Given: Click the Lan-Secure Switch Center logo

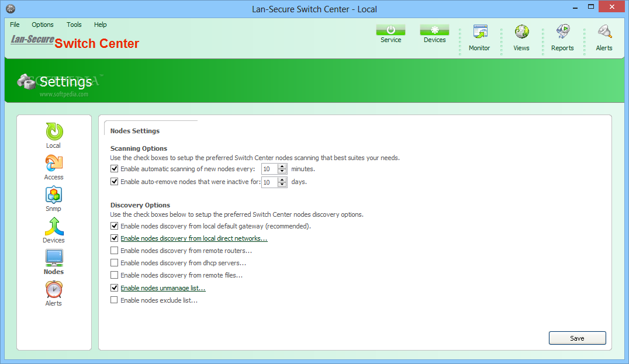Looking at the screenshot, I should tap(75, 41).
